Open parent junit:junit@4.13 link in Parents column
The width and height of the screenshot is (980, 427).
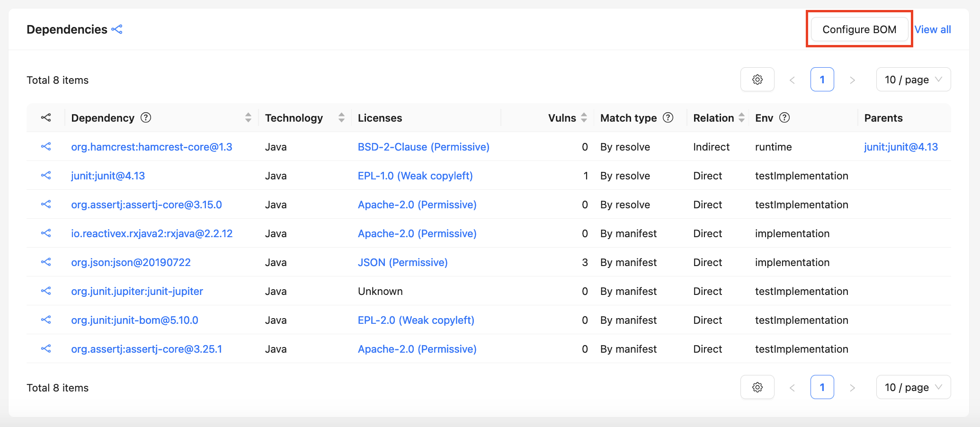[x=900, y=147]
